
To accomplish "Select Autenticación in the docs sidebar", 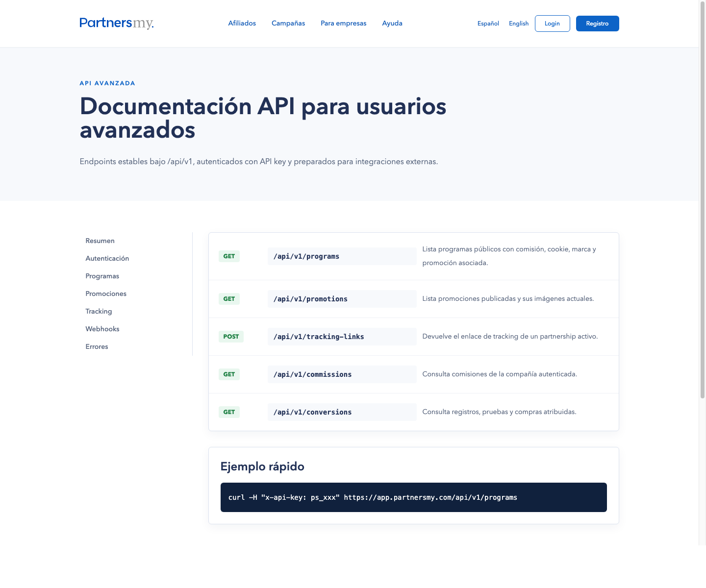I will [107, 258].
